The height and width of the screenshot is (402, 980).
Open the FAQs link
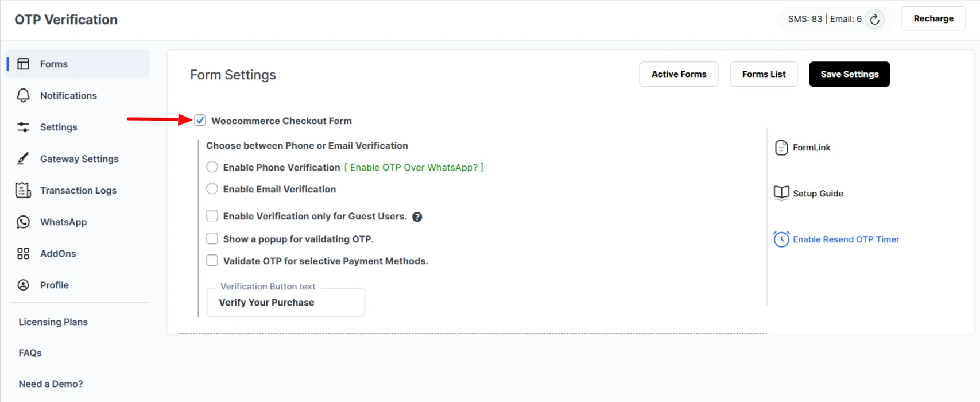pos(30,353)
